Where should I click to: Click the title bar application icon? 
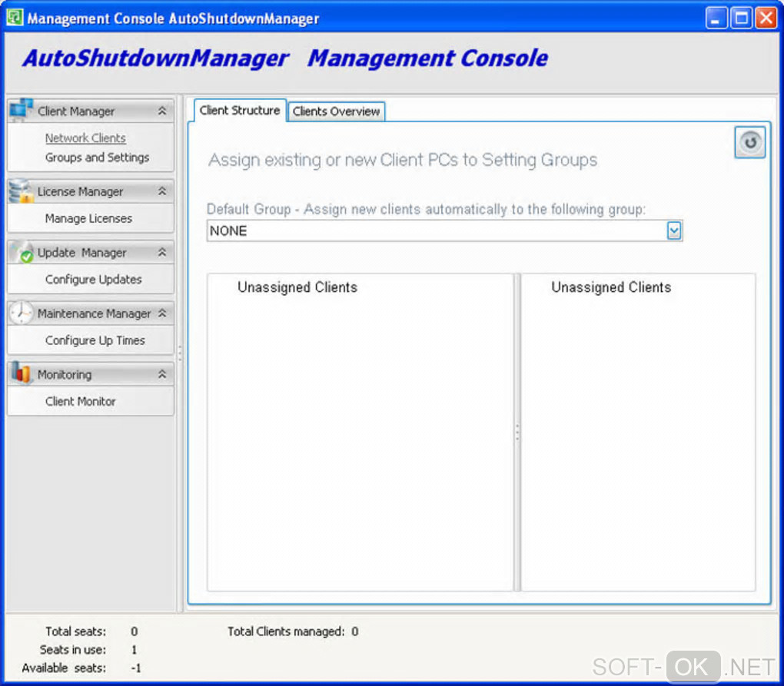click(x=15, y=17)
